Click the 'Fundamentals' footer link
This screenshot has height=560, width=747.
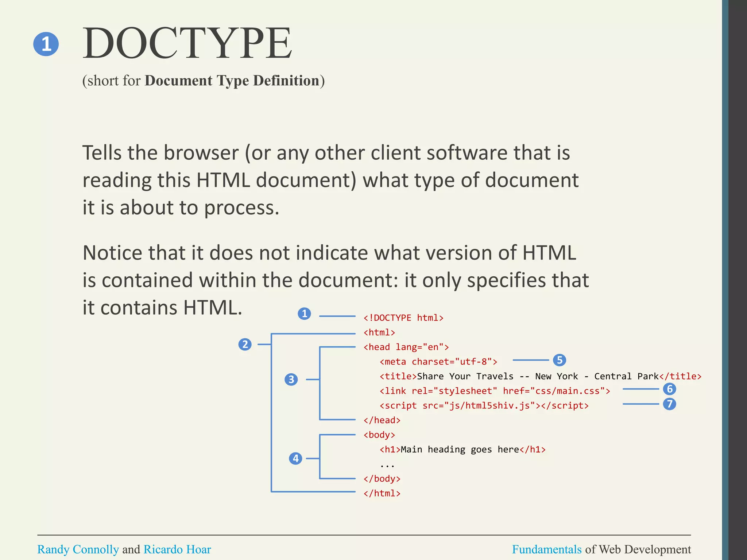(547, 549)
